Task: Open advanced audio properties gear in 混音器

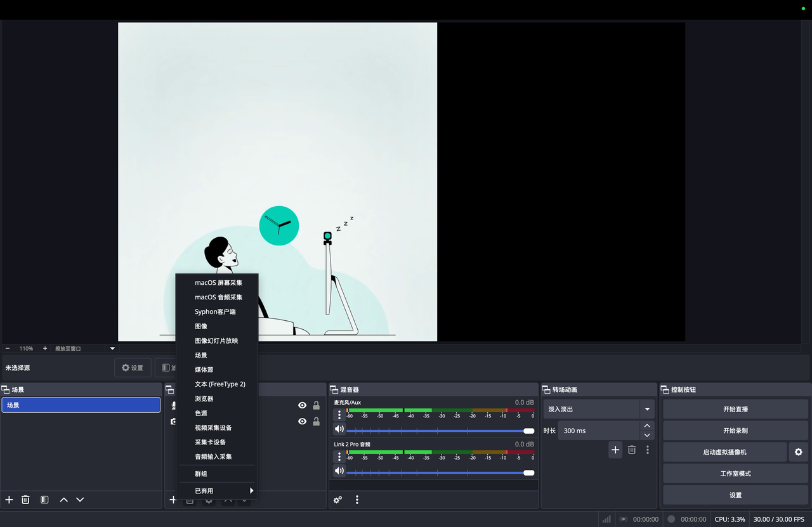Action: (337, 500)
